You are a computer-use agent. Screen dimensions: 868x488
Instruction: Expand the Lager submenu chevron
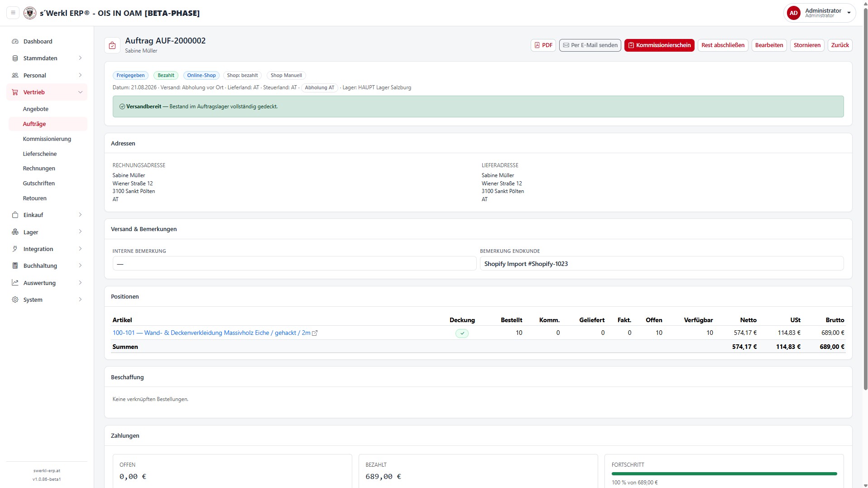(80, 232)
